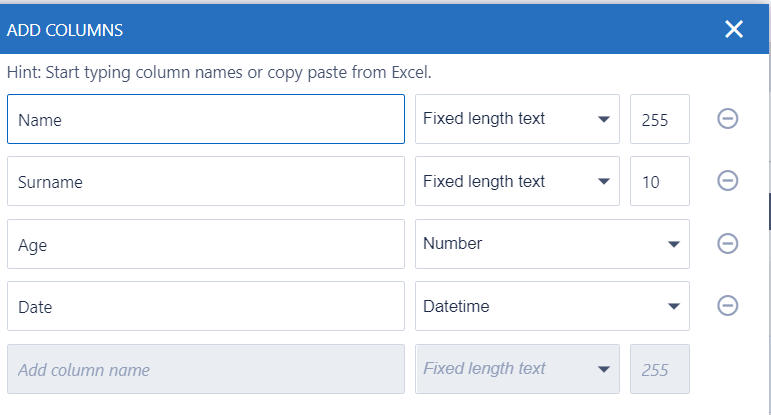The height and width of the screenshot is (415, 771).
Task: Click the length field of new column row
Action: (660, 369)
